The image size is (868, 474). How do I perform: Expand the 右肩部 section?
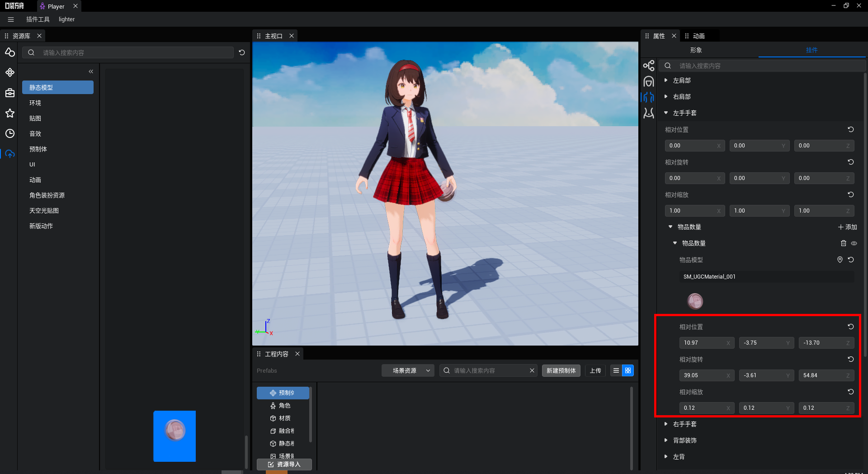[666, 96]
